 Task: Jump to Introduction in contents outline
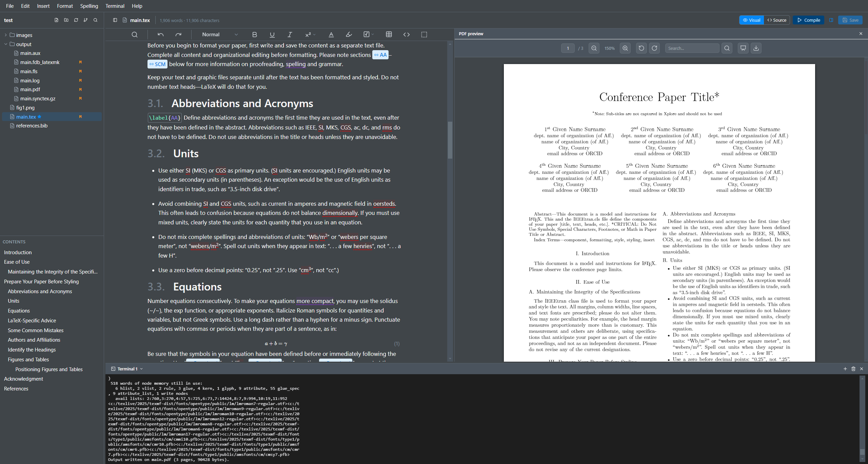pyautogui.click(x=18, y=253)
